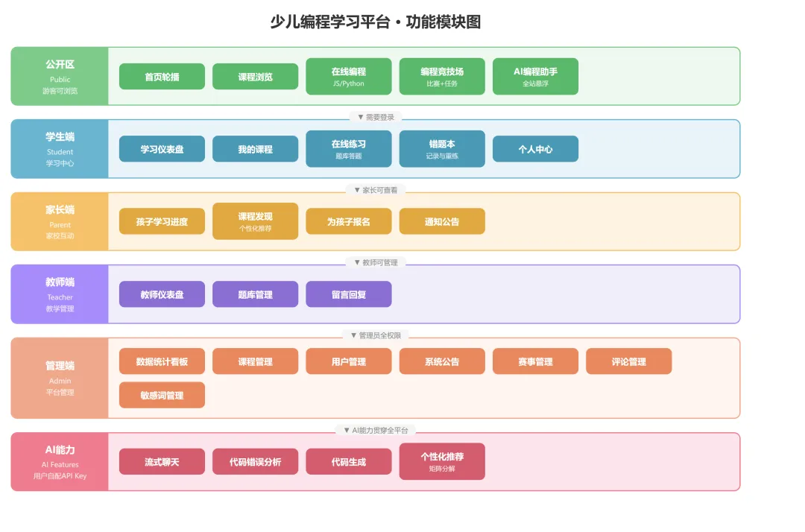Select the 通知公告 box
Image resolution: width=805 pixels, height=532 pixels.
click(x=442, y=221)
